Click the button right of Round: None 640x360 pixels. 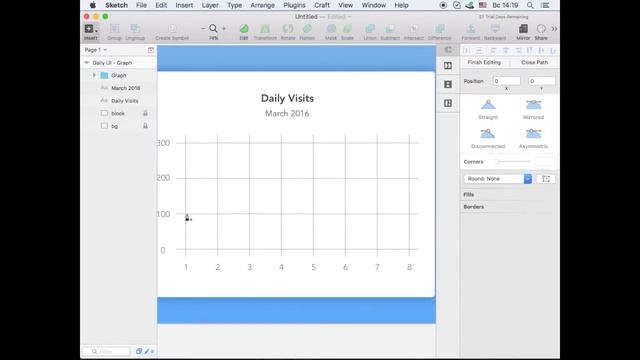546,179
